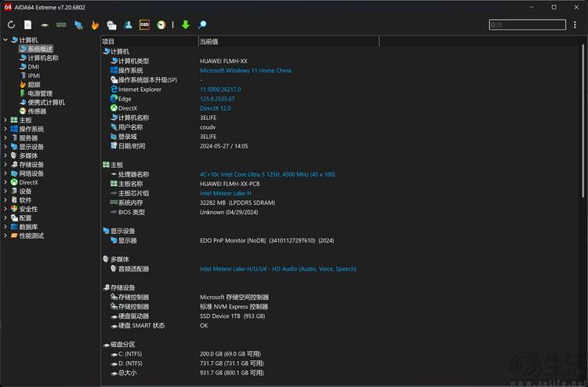The height and width of the screenshot is (387, 588).
Task: Click the vertical scrollbar of the details list
Action: [x=583, y=120]
